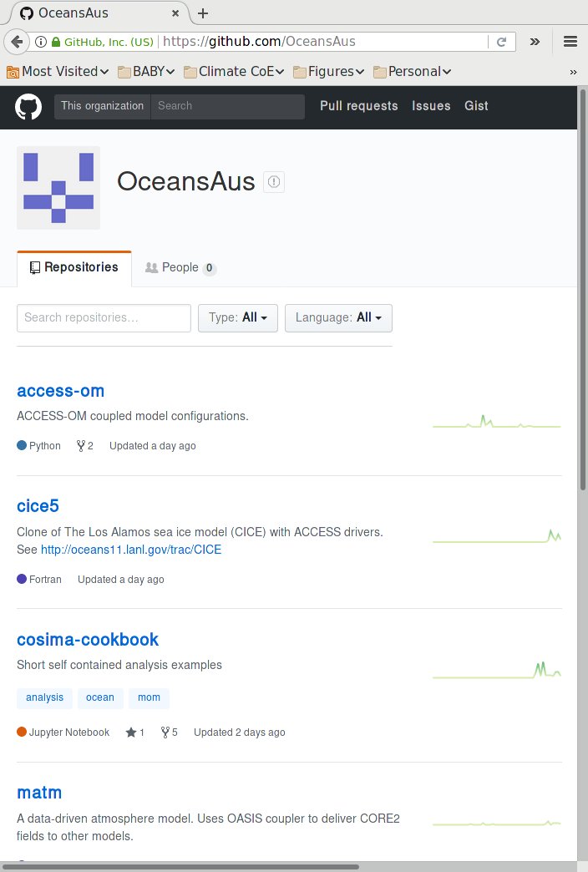Click the Fortran language label of cice5
This screenshot has width=588, height=872.
click(x=39, y=580)
